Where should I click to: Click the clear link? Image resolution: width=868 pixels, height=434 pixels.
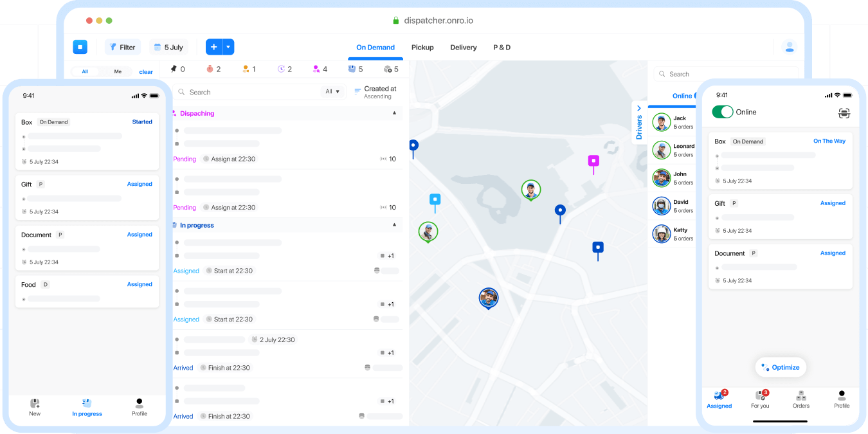tap(146, 72)
